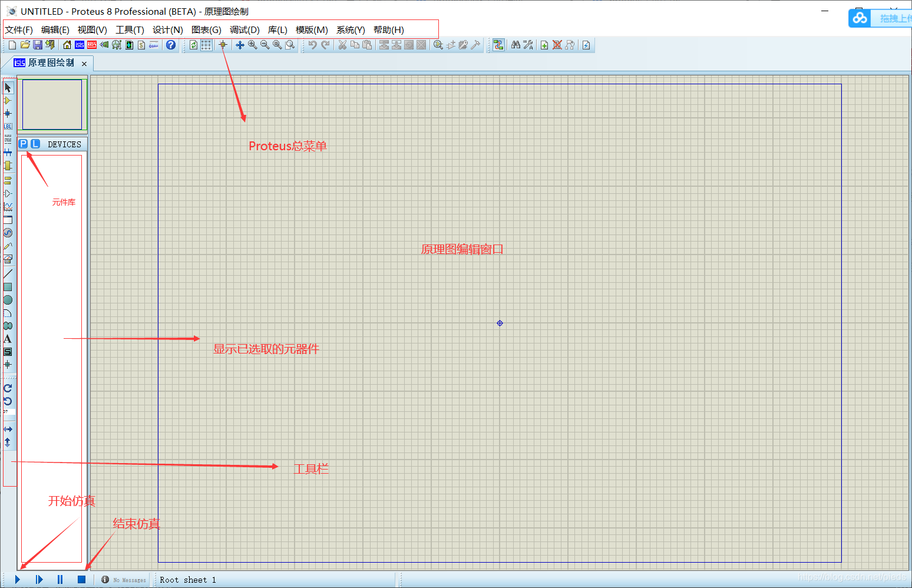
Task: Select the 2D circle drawing tool
Action: point(8,300)
